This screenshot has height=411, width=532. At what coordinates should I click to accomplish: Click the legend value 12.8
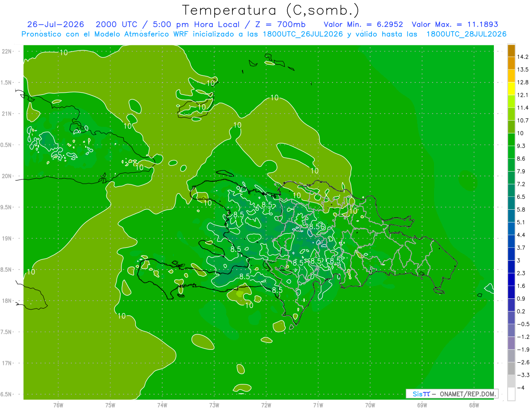tap(523, 82)
